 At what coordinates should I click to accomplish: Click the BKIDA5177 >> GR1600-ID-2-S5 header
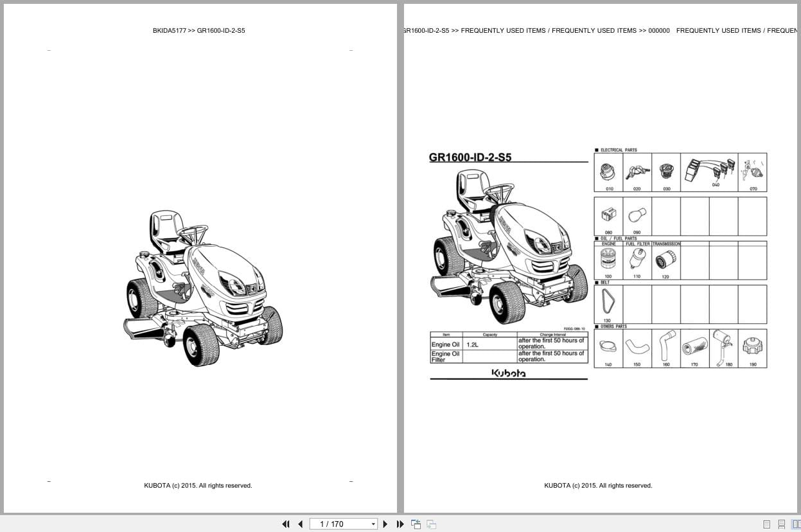[198, 30]
